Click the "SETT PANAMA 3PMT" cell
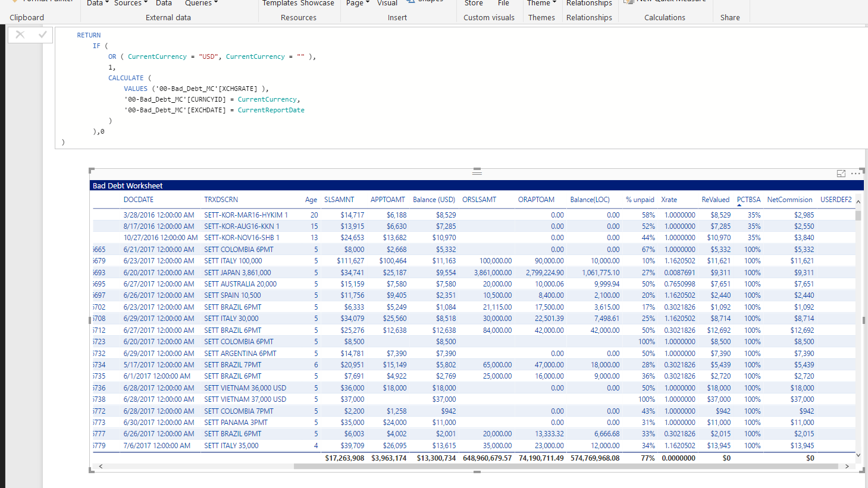 pyautogui.click(x=236, y=423)
